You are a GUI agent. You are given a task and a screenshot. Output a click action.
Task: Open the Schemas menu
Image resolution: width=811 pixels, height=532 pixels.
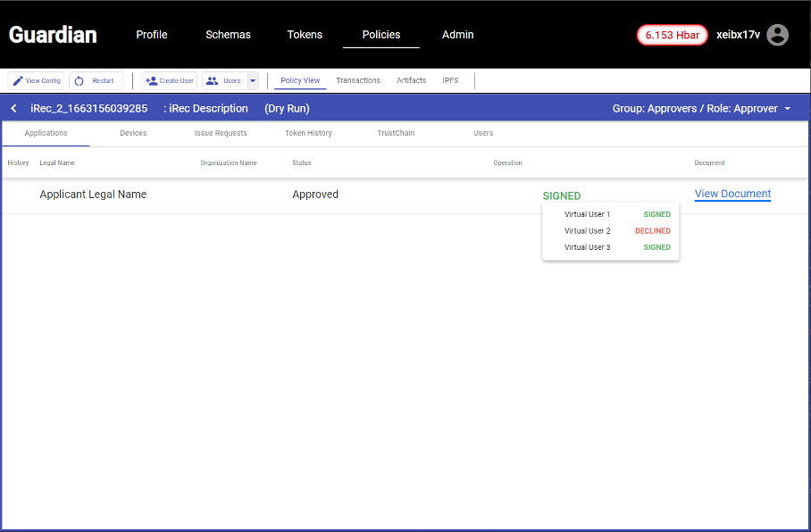[228, 35]
